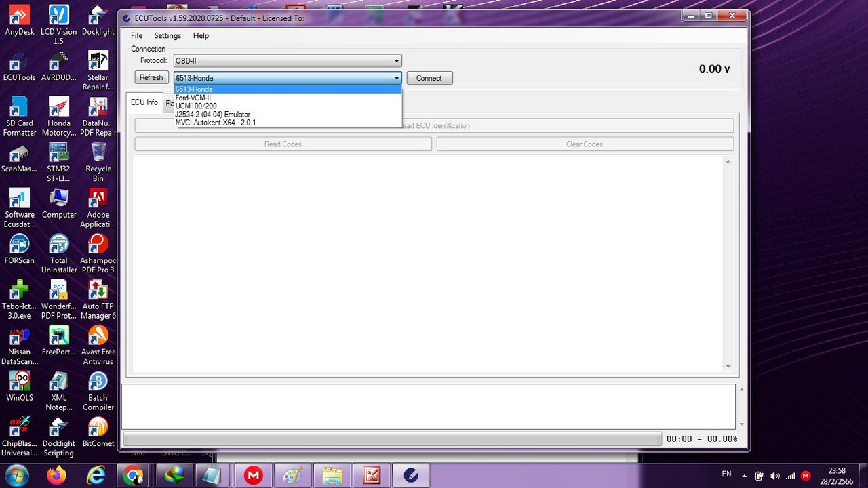The image size is (868, 488).
Task: Select Wonderfox PDF Protect icon
Action: tap(59, 300)
